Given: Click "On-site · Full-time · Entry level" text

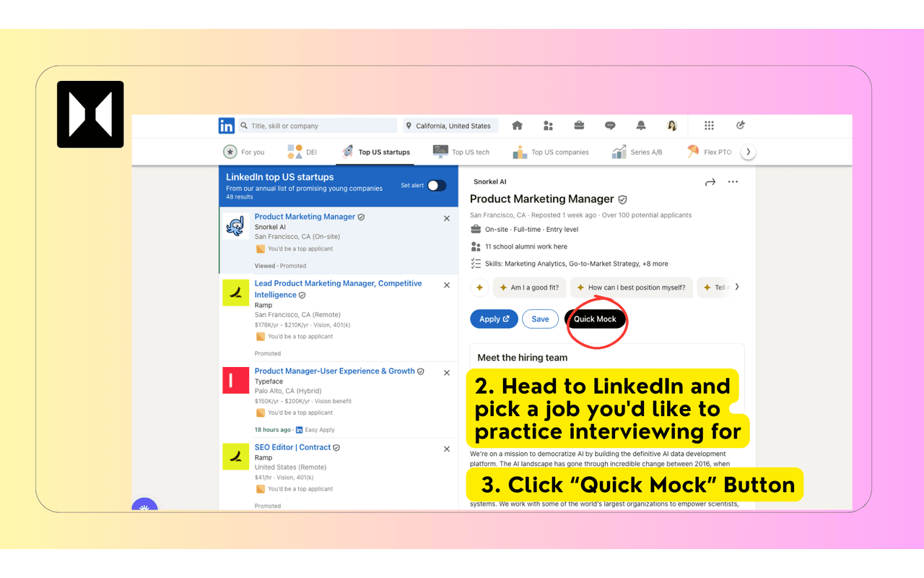Looking at the screenshot, I should 531,230.
